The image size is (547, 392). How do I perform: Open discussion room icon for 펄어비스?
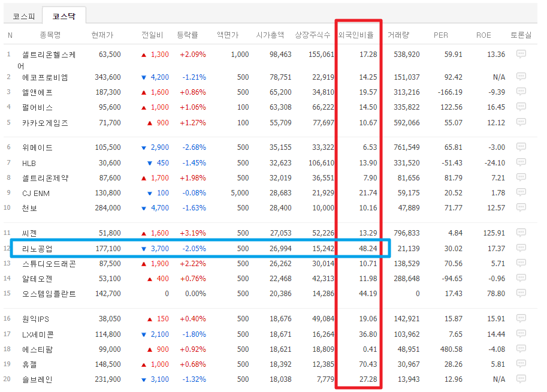521,107
